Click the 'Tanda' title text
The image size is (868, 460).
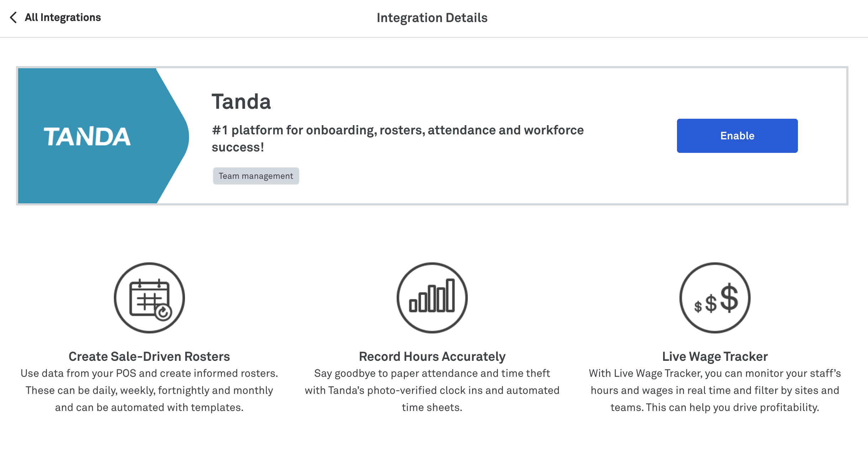241,102
